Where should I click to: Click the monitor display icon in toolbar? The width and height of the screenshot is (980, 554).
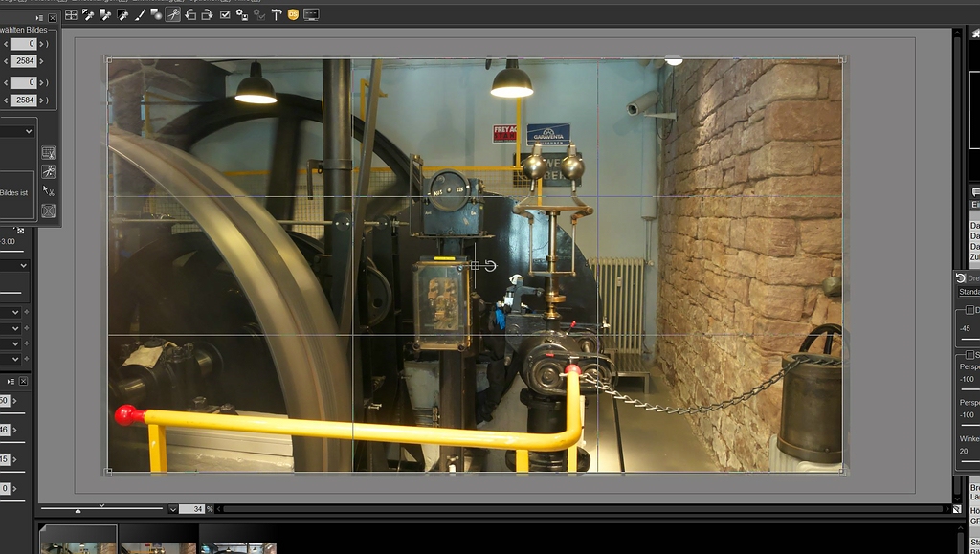311,14
